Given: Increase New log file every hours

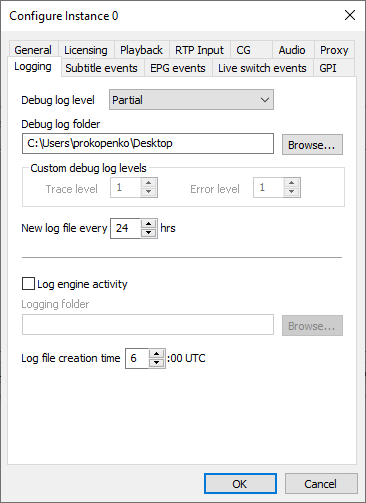Looking at the screenshot, I should 149,224.
